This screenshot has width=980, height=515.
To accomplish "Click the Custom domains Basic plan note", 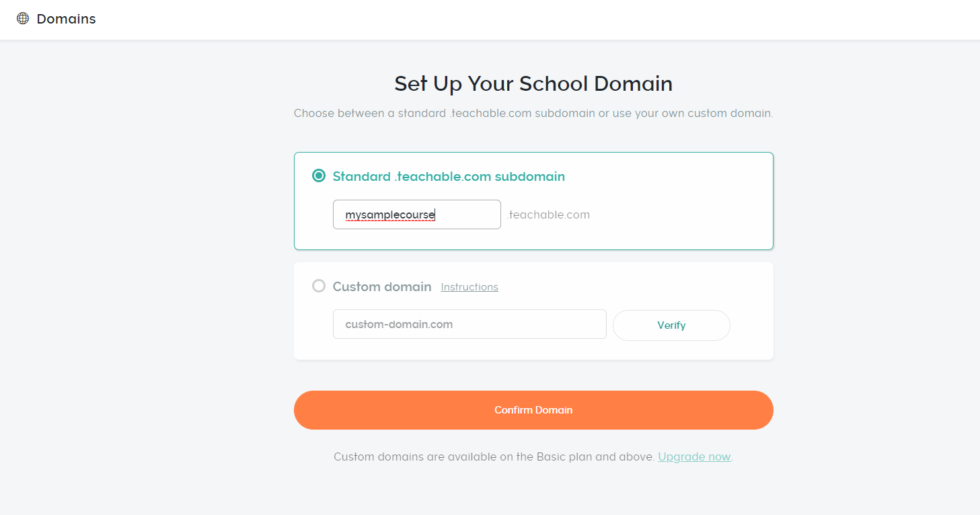I will 494,457.
